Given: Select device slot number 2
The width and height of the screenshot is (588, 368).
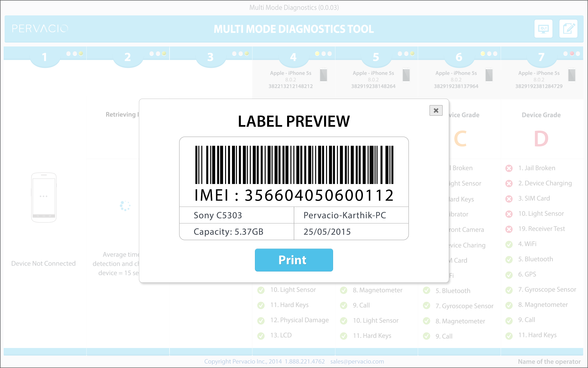Looking at the screenshot, I should pyautogui.click(x=127, y=57).
